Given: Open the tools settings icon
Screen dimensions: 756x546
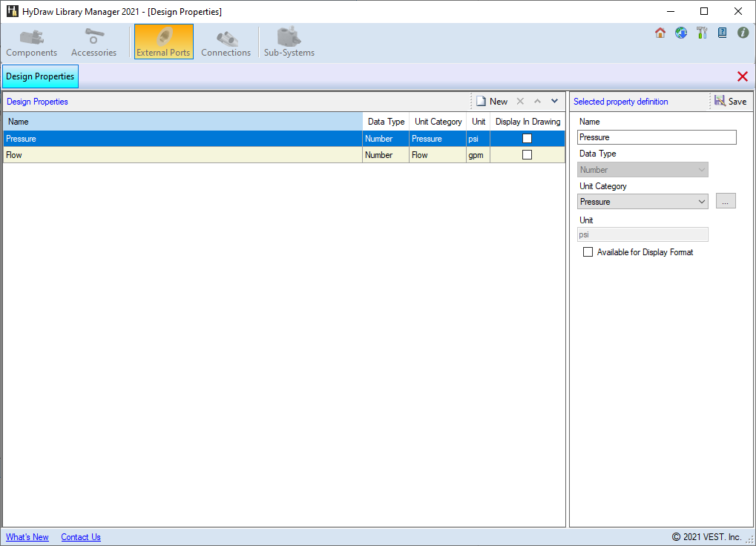Looking at the screenshot, I should [x=702, y=33].
